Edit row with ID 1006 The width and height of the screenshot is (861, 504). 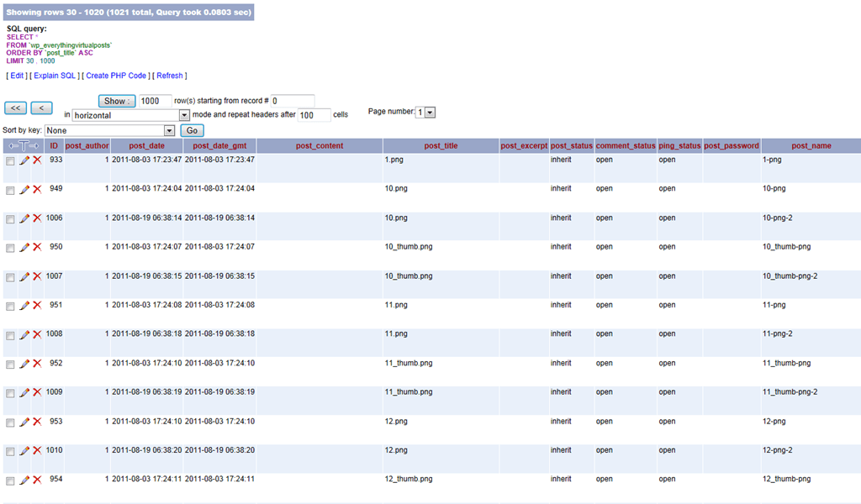(x=24, y=218)
